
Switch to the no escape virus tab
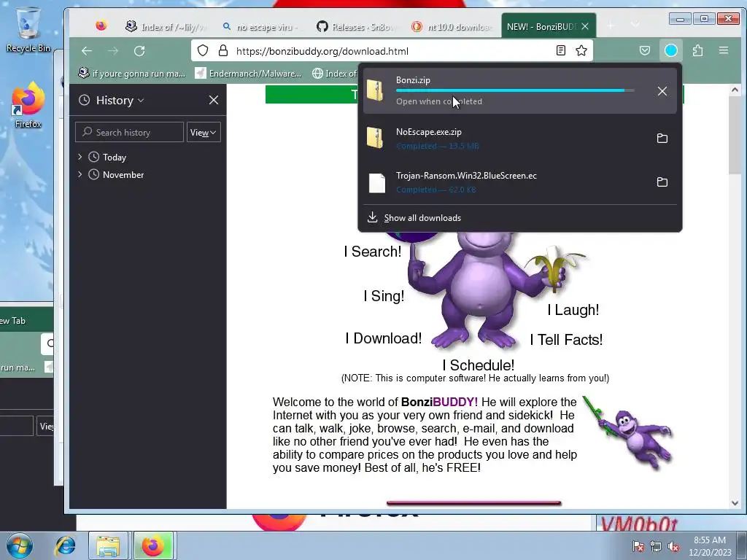pos(261,27)
